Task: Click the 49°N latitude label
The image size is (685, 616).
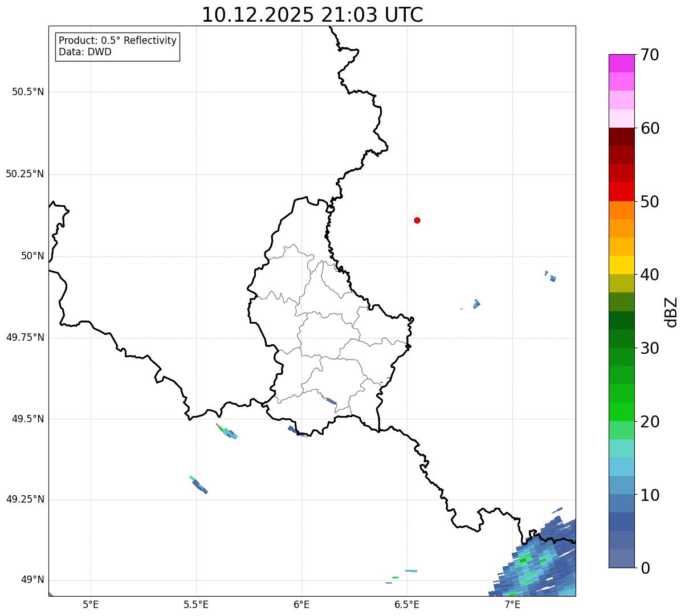Action: [32, 580]
